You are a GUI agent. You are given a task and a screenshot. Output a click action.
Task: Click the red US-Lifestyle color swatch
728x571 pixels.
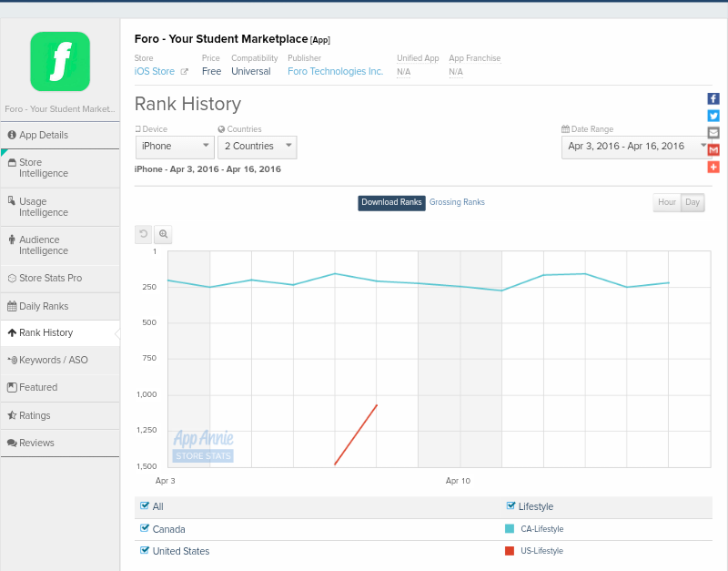pyautogui.click(x=510, y=551)
